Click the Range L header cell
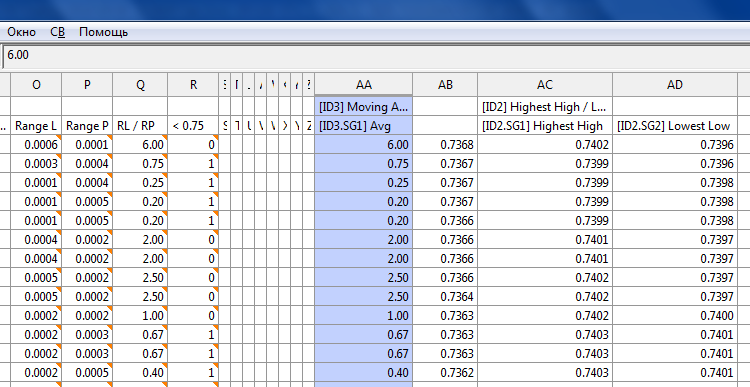 coord(36,126)
